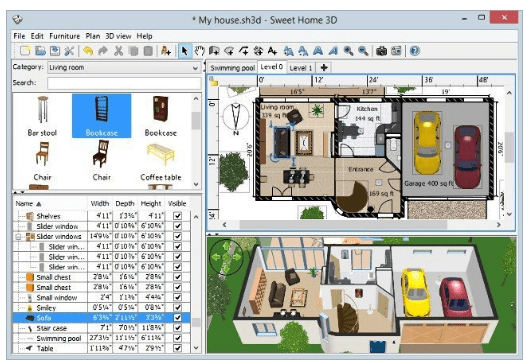Click the Create video icon
Screen dimensions: 526x364
(396, 51)
